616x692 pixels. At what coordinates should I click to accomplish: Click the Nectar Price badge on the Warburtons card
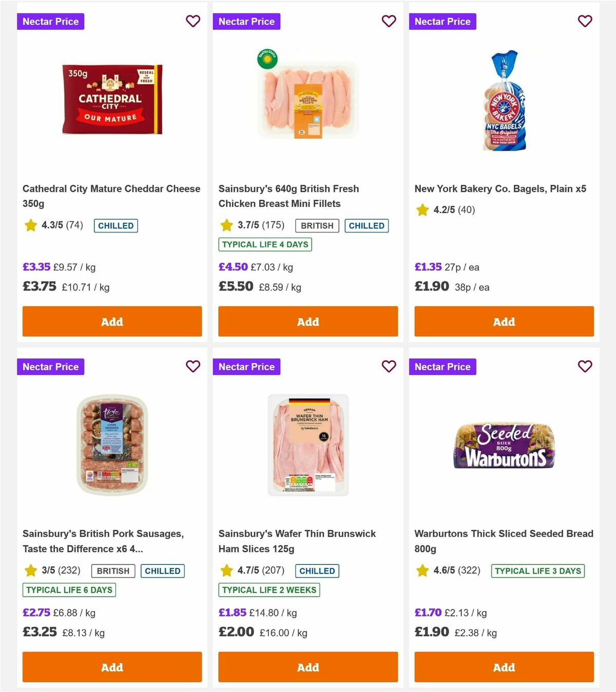click(x=442, y=367)
